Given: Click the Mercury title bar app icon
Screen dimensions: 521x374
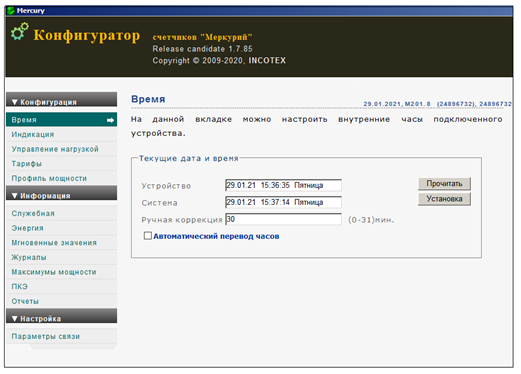Looking at the screenshot, I should coord(11,11).
